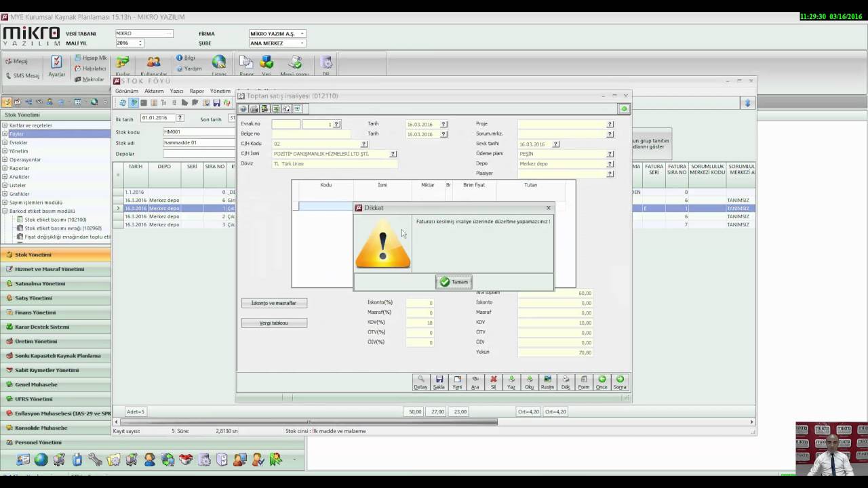Image resolution: width=868 pixels, height=488 pixels.
Task: Expand the Evraklar tree node
Action: (x=5, y=142)
